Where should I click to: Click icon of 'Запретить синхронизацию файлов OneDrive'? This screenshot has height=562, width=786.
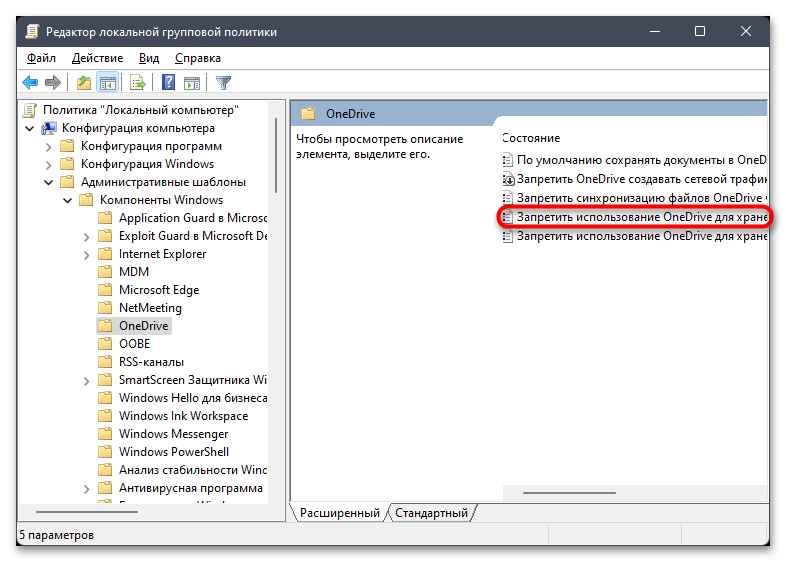(508, 198)
